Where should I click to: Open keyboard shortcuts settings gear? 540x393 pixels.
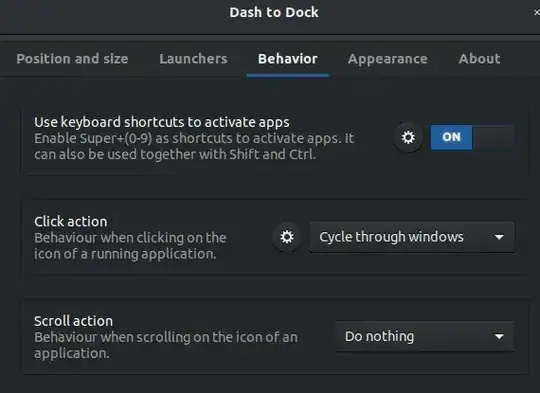click(408, 137)
